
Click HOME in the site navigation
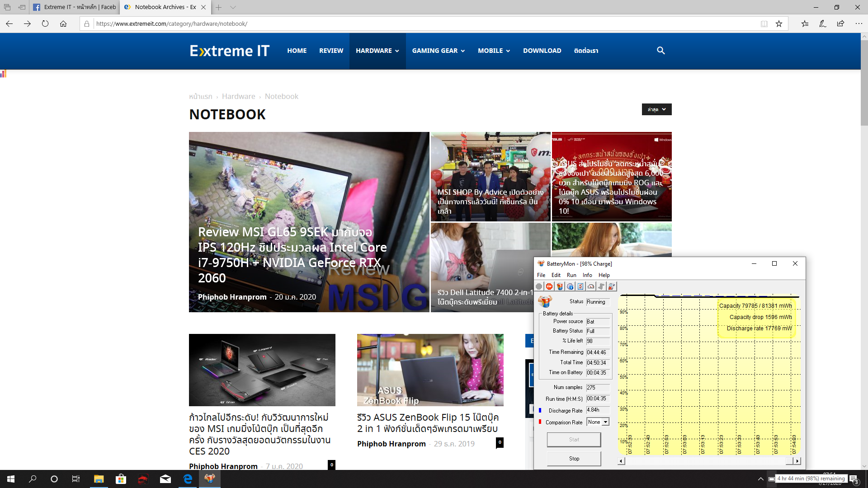click(x=297, y=51)
